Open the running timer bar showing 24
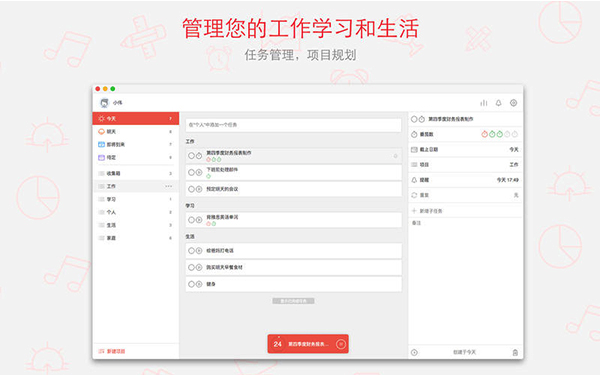 pos(308,344)
